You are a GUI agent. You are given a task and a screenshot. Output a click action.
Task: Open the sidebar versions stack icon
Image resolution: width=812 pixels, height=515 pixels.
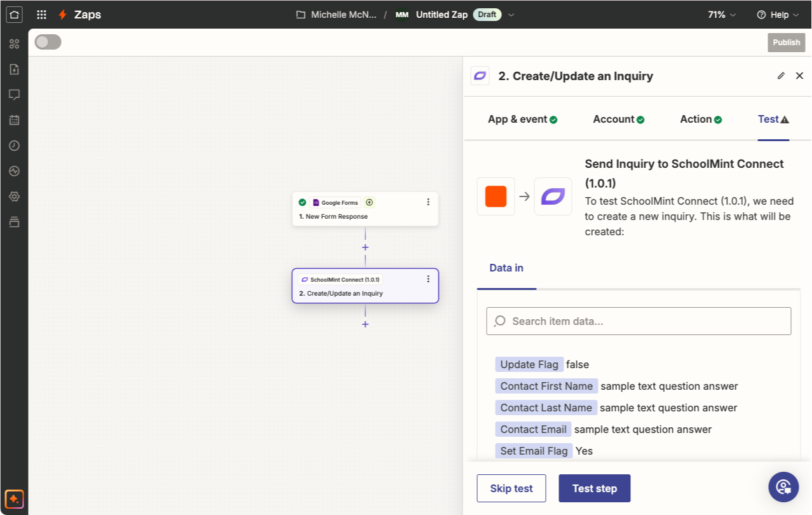point(14,222)
